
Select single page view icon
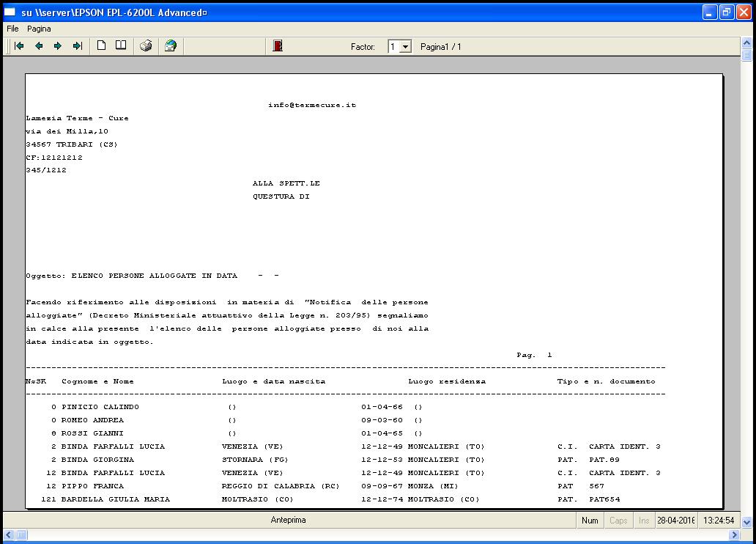[101, 46]
